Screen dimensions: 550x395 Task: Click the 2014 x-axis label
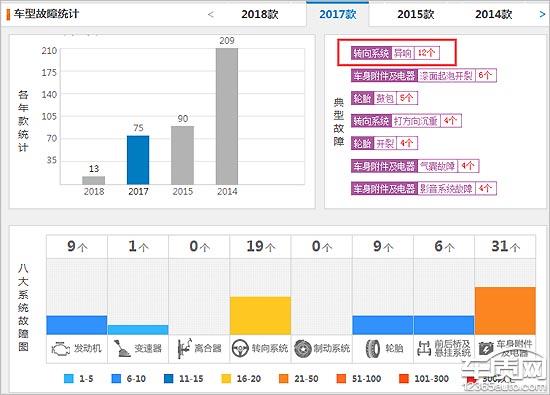pyautogui.click(x=227, y=192)
